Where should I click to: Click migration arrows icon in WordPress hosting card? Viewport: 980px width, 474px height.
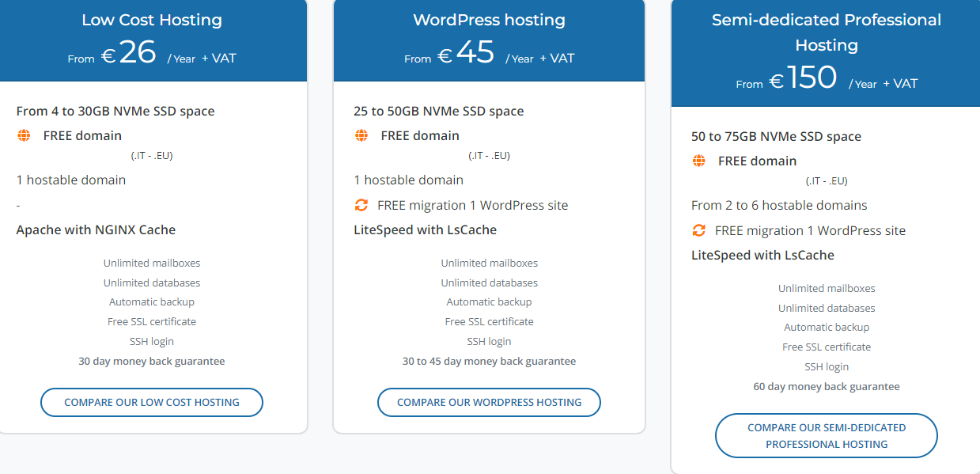coord(361,205)
